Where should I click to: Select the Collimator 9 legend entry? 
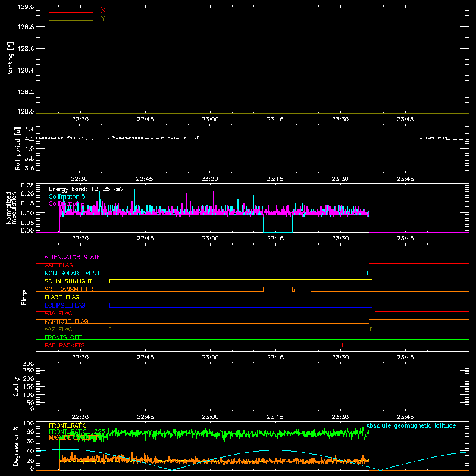coord(67,203)
